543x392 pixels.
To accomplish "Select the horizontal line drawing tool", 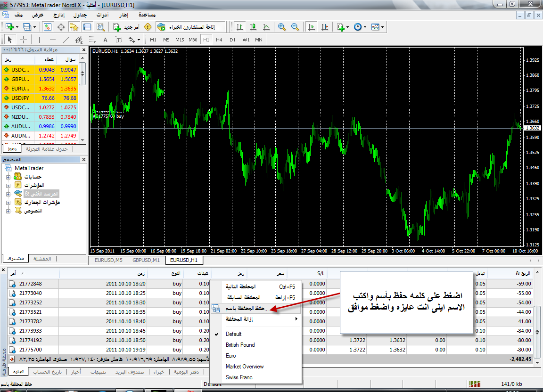I will pos(53,40).
